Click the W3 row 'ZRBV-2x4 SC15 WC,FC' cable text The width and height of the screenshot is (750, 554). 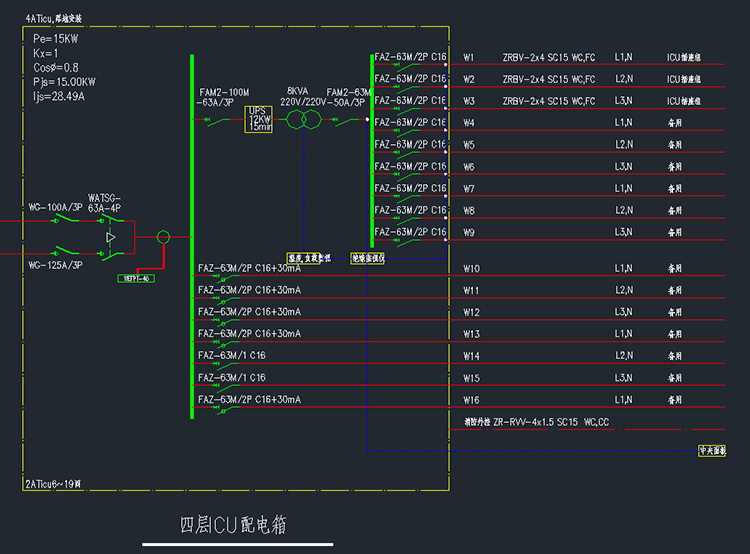[x=549, y=101]
